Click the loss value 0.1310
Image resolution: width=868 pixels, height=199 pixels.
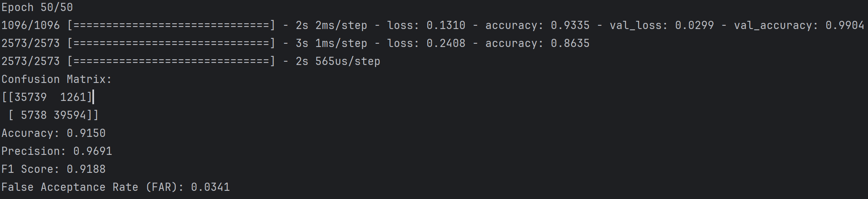tap(446, 25)
